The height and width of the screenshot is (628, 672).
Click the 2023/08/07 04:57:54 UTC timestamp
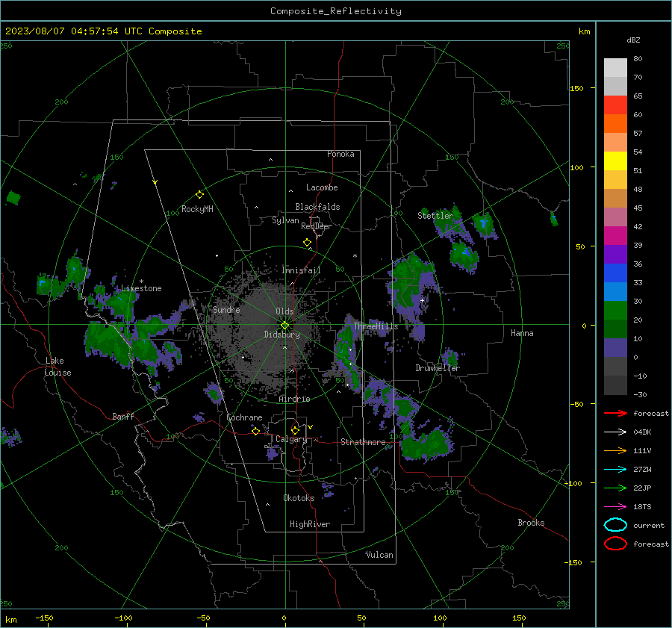click(x=104, y=31)
